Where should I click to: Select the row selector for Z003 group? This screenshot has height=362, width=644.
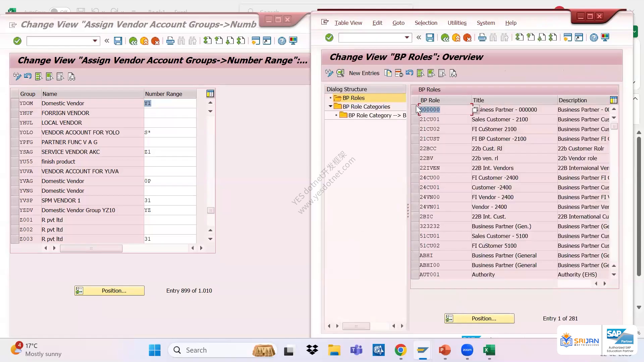pyautogui.click(x=14, y=239)
